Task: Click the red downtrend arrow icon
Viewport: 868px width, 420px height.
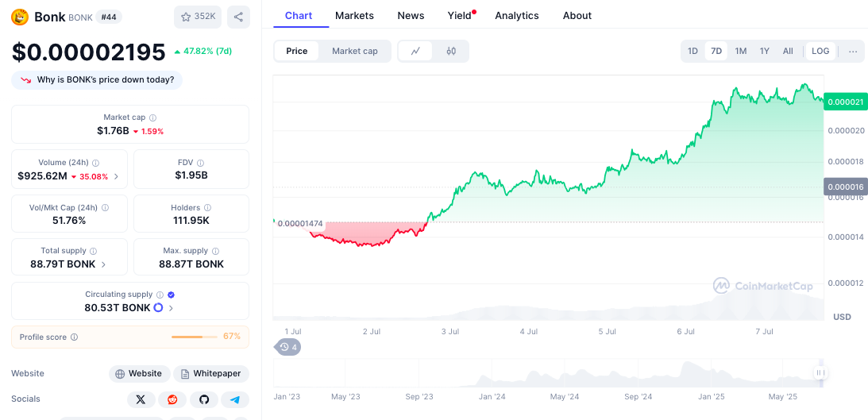Action: [x=26, y=80]
